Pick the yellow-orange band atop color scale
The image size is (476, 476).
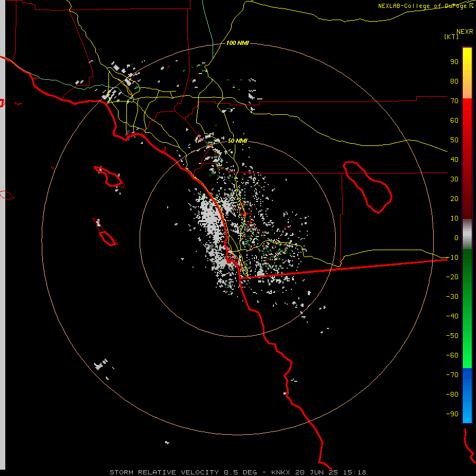pyautogui.click(x=467, y=73)
